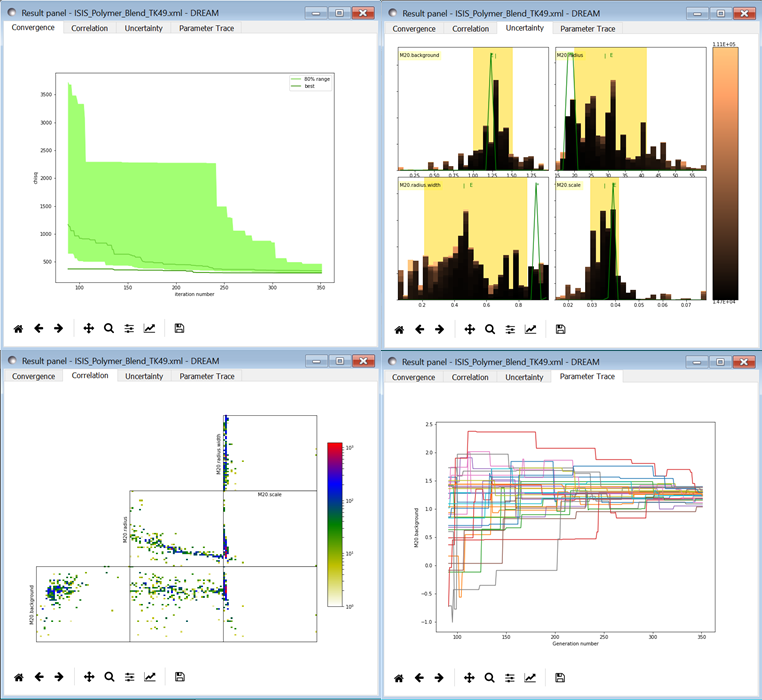Switch to Correlation tab in top-left panel
This screenshot has width=762, height=700.
click(90, 28)
